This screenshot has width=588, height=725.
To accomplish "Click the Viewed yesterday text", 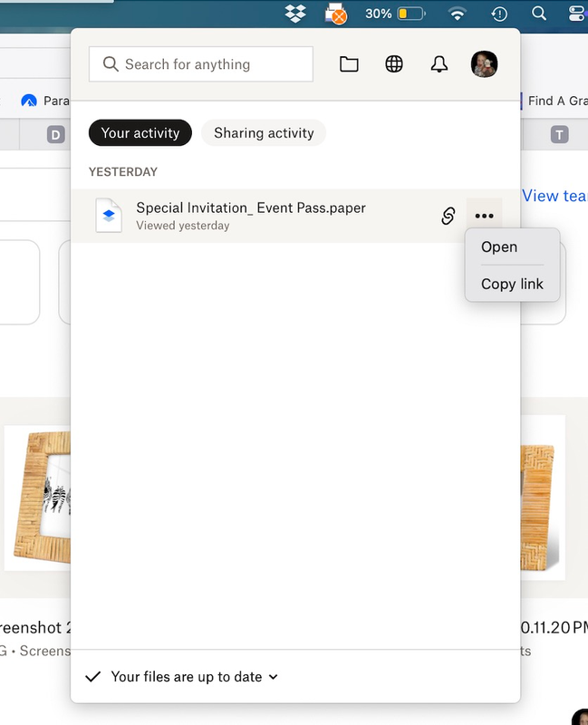I will (x=183, y=226).
